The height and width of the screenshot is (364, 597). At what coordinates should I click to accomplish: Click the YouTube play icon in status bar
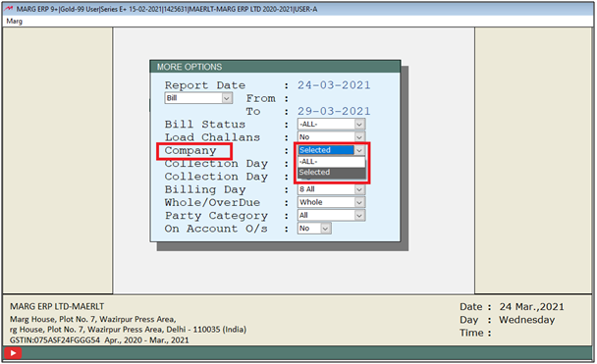[13, 353]
